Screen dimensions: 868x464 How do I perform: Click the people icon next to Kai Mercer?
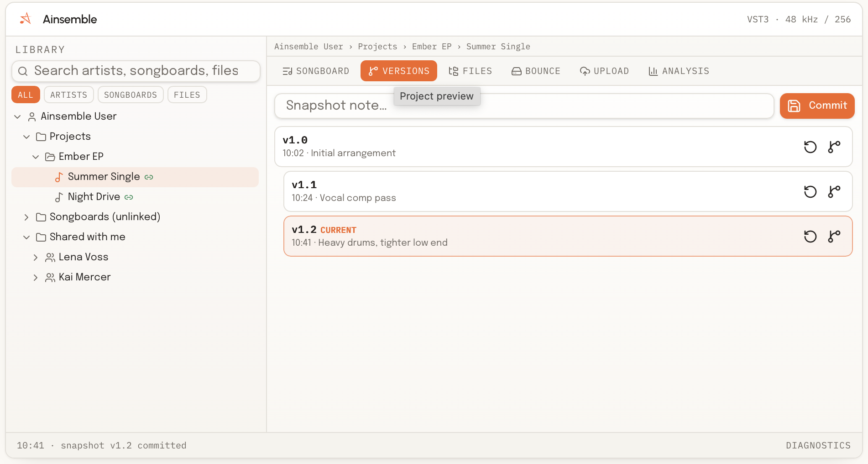click(x=50, y=278)
